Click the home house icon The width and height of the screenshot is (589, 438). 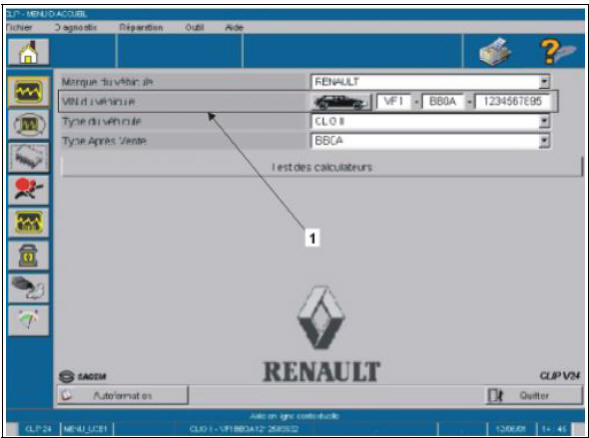click(x=29, y=52)
